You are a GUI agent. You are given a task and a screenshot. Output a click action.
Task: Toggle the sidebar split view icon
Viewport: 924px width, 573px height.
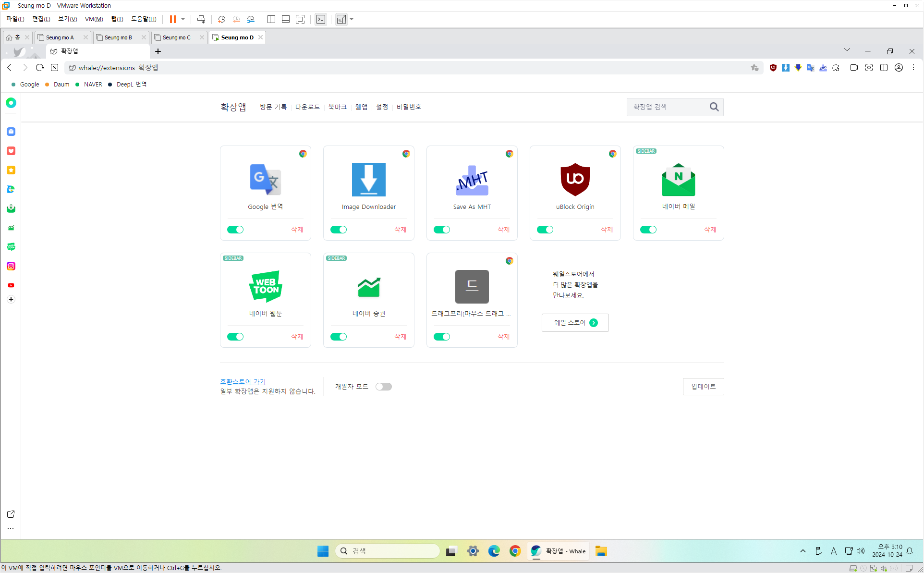[x=884, y=68]
